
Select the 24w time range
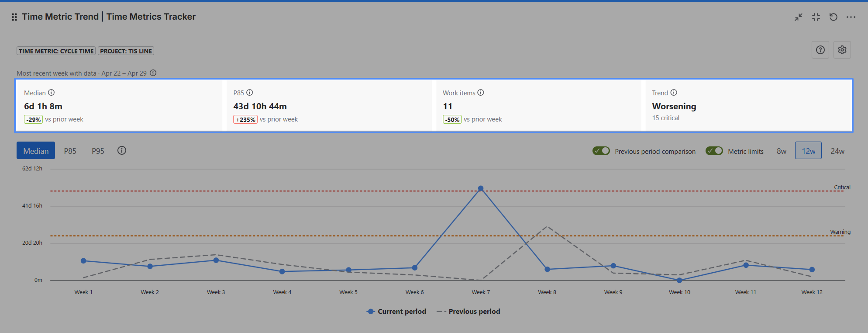coord(837,151)
